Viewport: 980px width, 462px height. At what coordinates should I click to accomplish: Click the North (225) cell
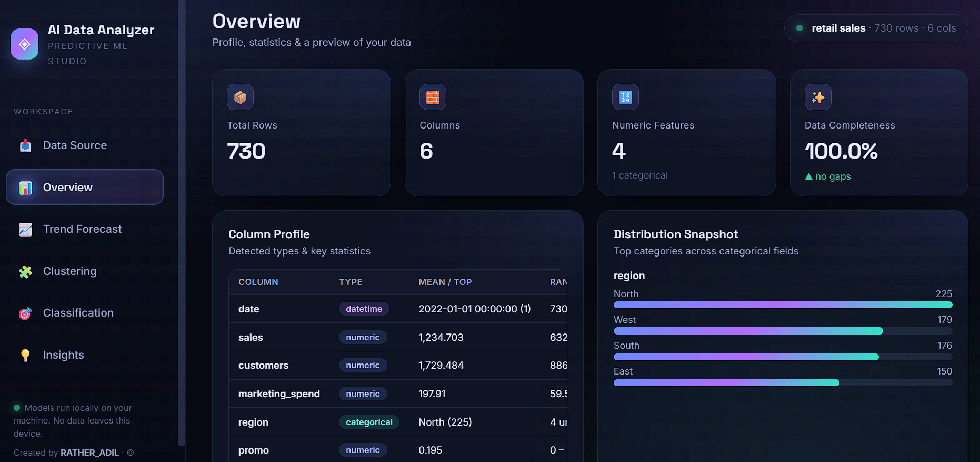(x=445, y=422)
